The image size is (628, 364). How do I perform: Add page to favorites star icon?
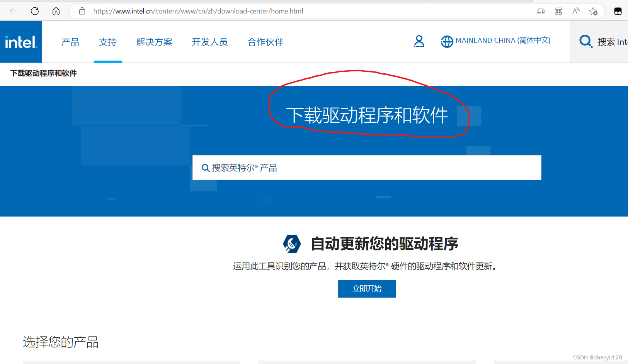pos(594,11)
